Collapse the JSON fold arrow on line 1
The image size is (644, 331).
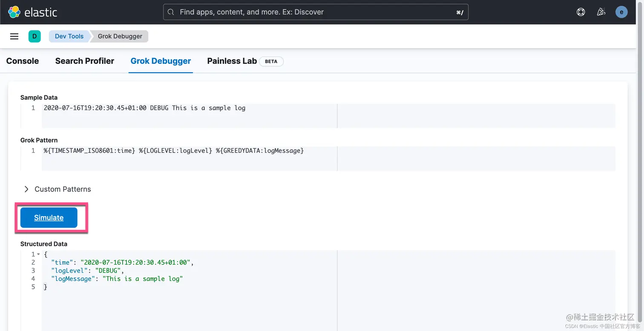click(38, 254)
